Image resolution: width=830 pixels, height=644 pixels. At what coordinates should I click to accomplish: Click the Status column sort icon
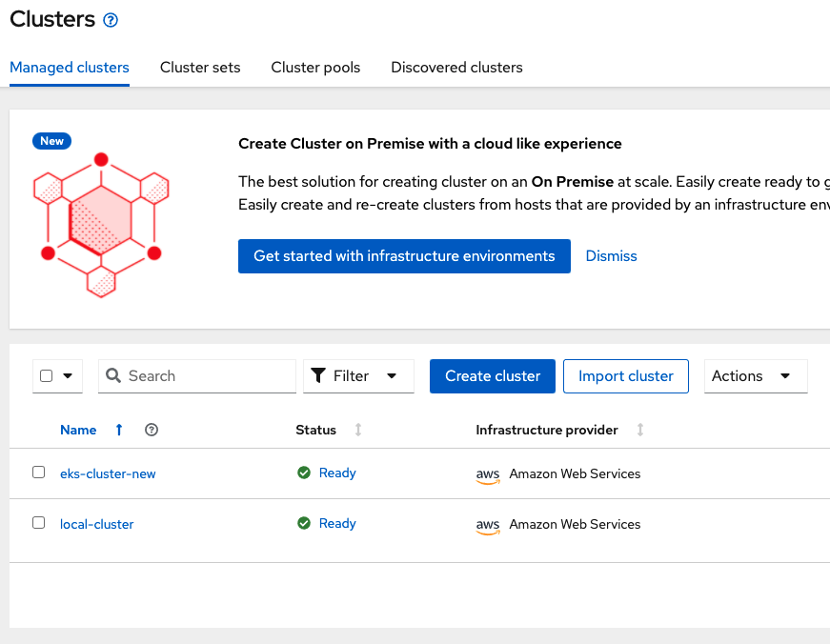tap(357, 430)
